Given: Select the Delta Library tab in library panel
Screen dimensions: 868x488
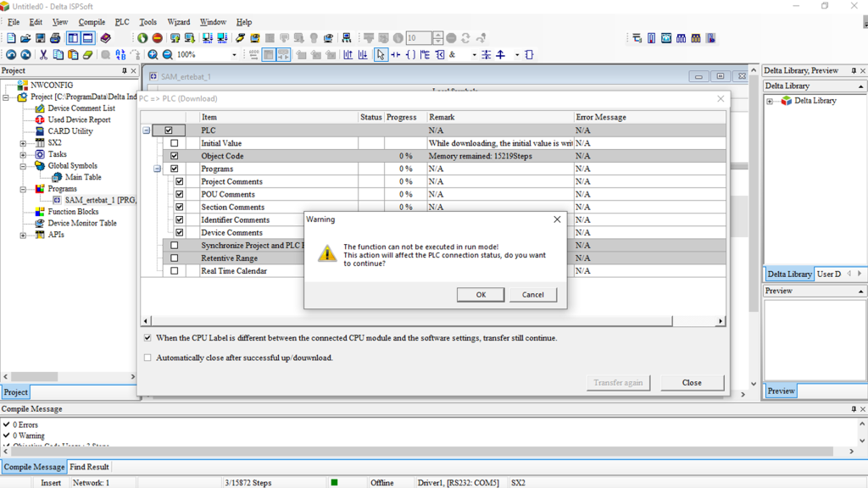Looking at the screenshot, I should (x=789, y=274).
